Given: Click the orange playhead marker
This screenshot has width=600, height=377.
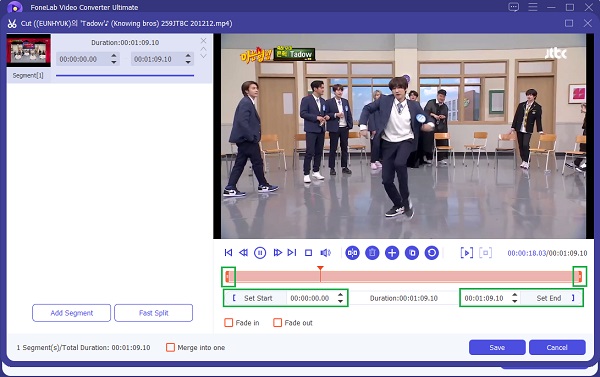Looking at the screenshot, I should point(320,269).
